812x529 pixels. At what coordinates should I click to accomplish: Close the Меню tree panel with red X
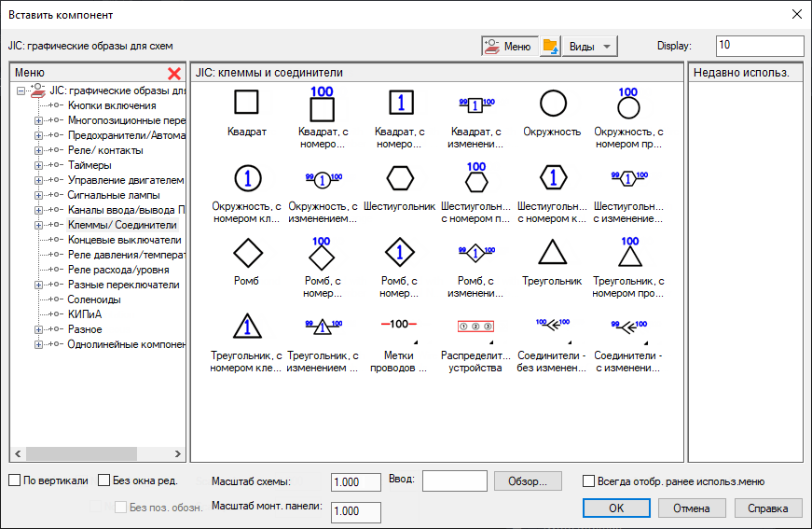pos(174,74)
